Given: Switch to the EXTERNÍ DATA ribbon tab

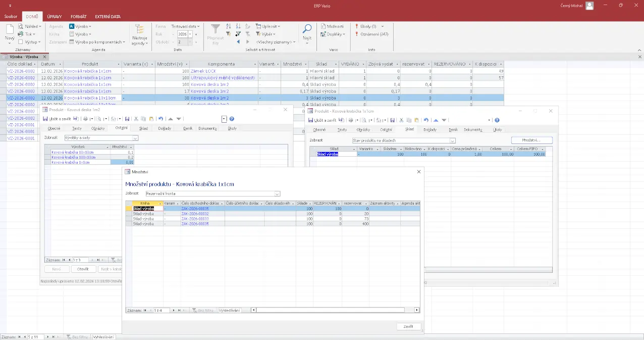Looking at the screenshot, I should [108, 17].
